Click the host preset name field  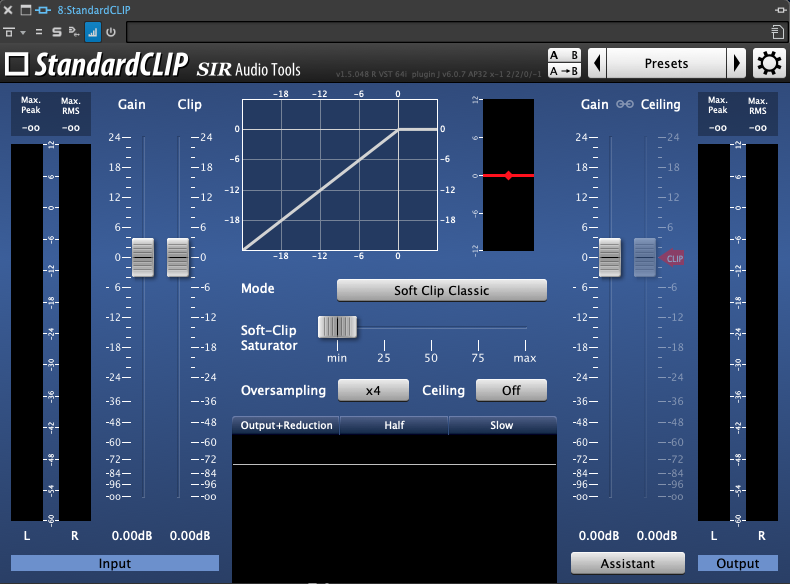[447, 32]
